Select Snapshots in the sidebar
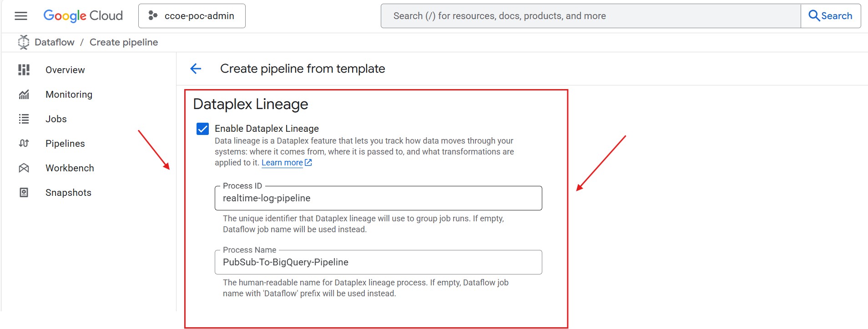The height and width of the screenshot is (329, 868). tap(68, 193)
